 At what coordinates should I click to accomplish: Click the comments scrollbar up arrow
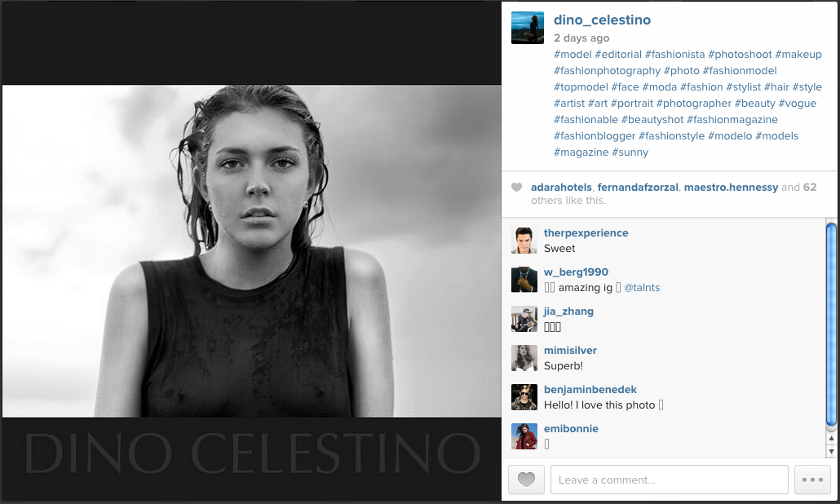831,438
